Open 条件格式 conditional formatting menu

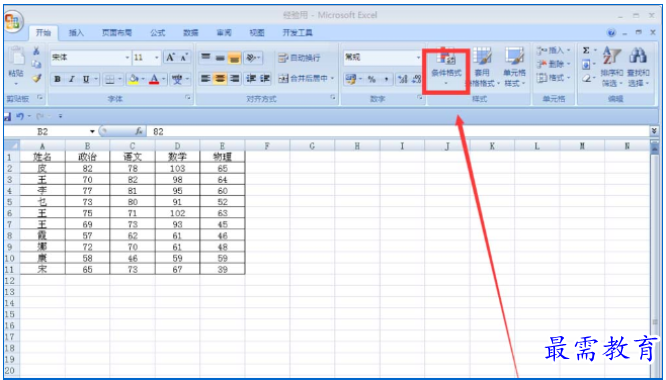point(446,68)
